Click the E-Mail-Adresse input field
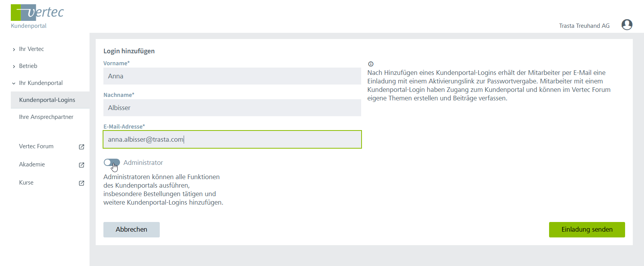Screen dimensions: 644x266 (232, 139)
